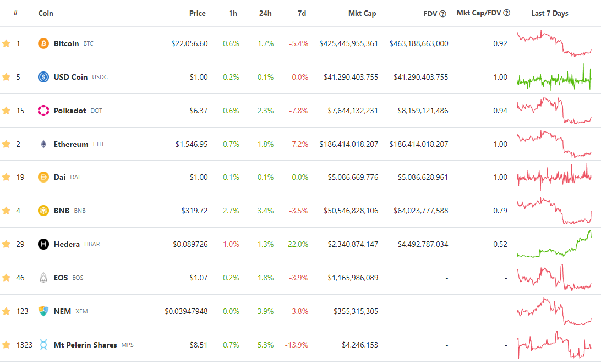Toggle the NEM favorite star
This screenshot has height=364, width=601.
(x=6, y=311)
